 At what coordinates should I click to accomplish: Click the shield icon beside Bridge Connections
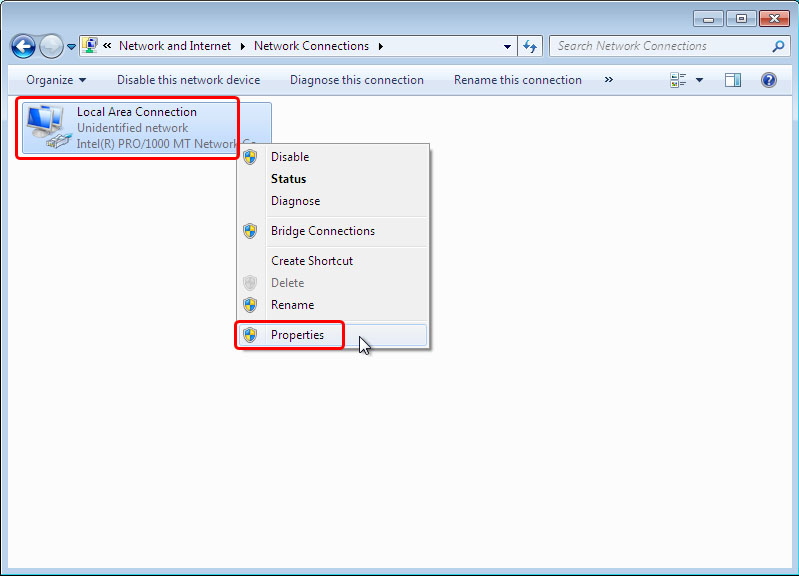tap(250, 231)
